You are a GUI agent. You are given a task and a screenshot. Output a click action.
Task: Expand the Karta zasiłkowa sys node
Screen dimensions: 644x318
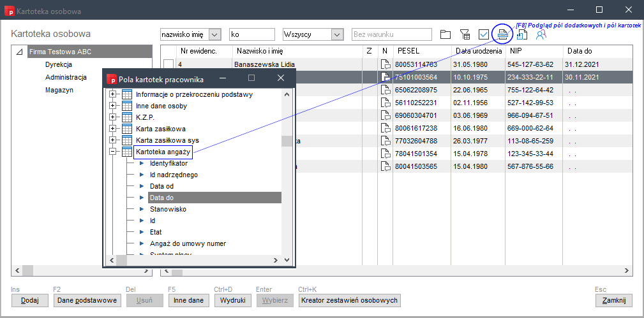(x=112, y=140)
